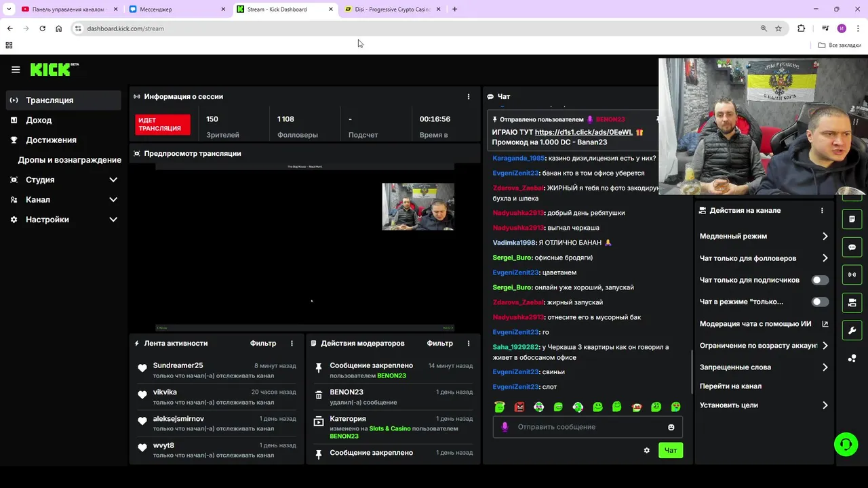Open the Действия модераторов filter

439,343
